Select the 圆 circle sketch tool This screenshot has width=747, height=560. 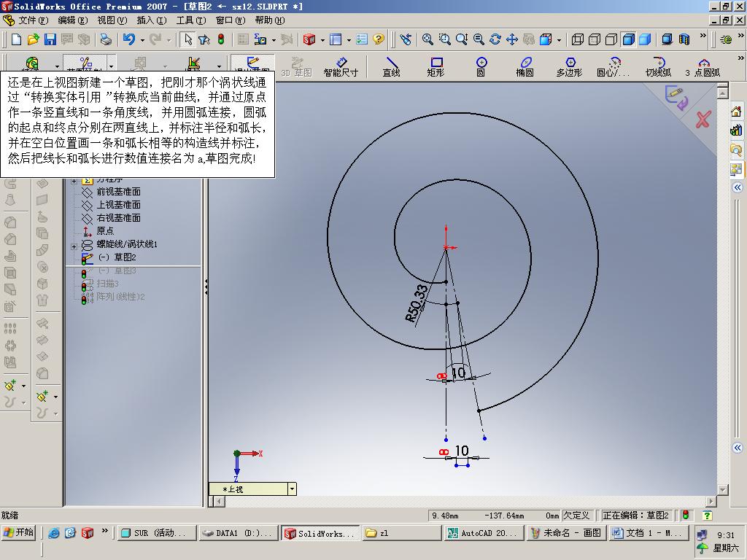point(481,67)
